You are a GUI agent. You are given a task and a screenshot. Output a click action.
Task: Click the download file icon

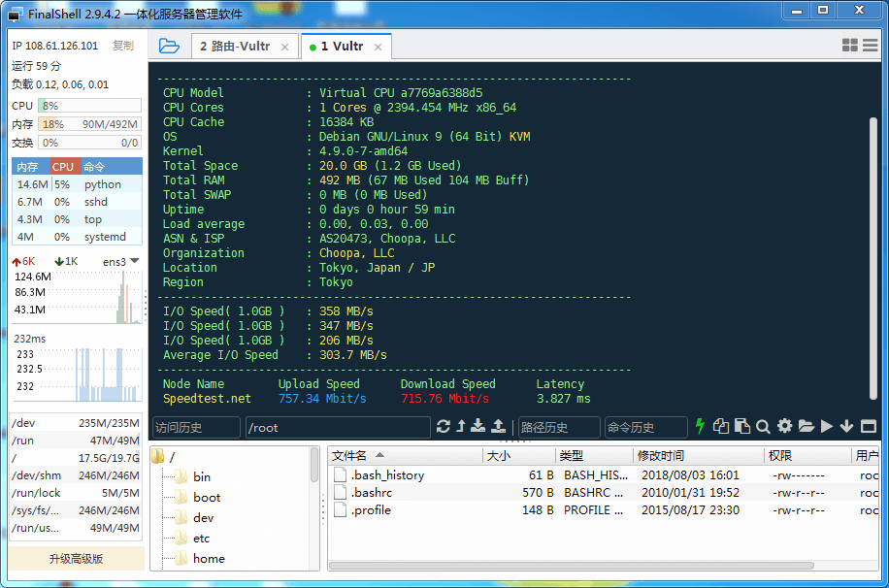click(480, 427)
